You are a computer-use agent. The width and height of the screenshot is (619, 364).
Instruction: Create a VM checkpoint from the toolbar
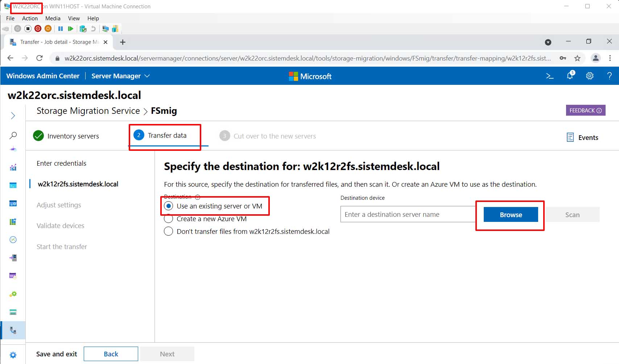coord(83,29)
